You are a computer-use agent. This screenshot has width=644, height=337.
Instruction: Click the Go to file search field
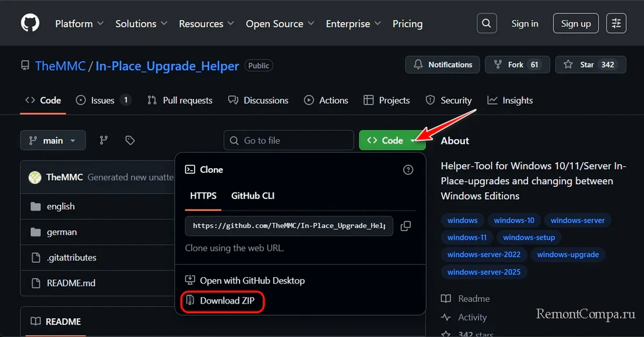pos(289,140)
